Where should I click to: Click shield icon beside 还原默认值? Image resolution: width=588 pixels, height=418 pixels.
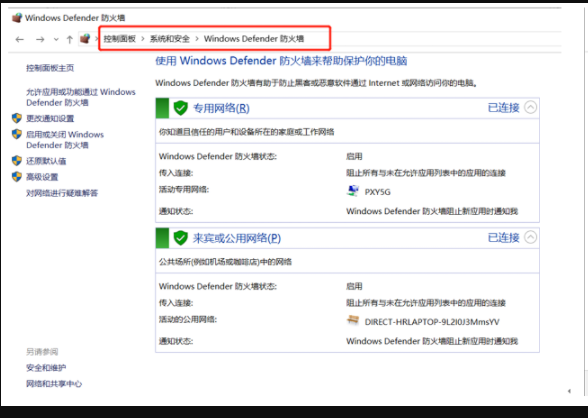pos(17,160)
